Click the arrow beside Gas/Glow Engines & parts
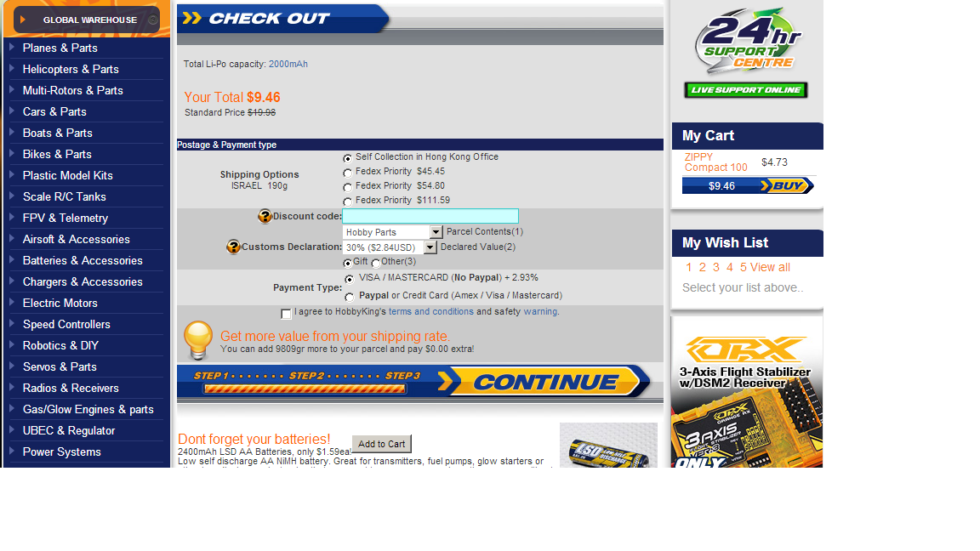The image size is (980, 551). [x=12, y=408]
